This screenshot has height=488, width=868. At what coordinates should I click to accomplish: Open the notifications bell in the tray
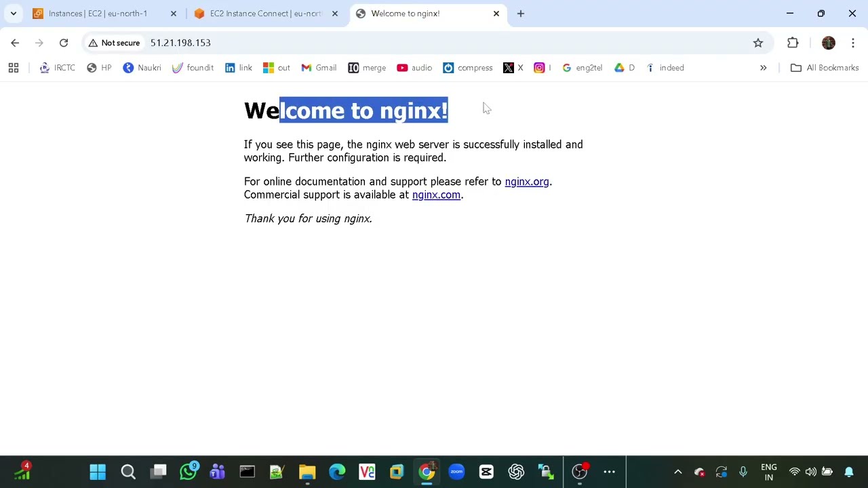point(848,472)
